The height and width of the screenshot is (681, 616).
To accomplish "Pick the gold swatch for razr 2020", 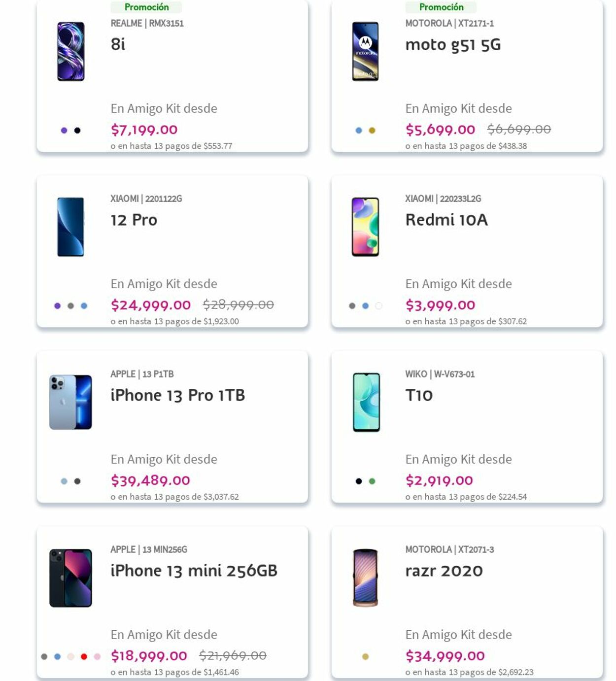I will coord(365,656).
